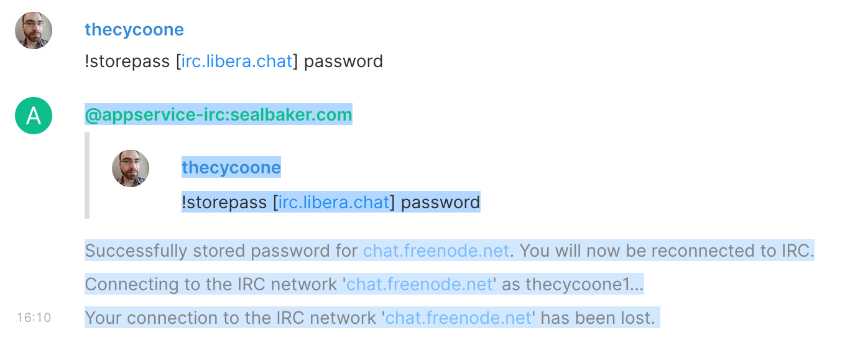Select the original !storepass command message
Image resolution: width=868 pixels, height=358 pixels.
click(x=233, y=61)
